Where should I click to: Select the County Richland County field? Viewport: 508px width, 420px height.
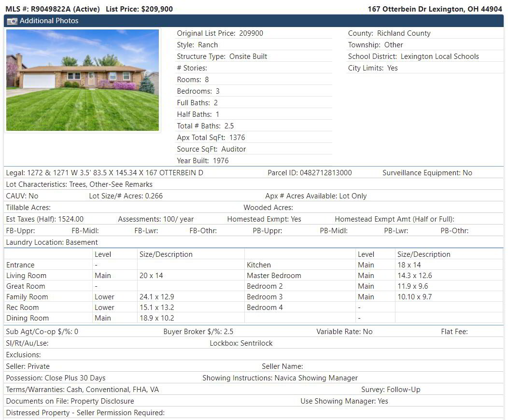(389, 33)
